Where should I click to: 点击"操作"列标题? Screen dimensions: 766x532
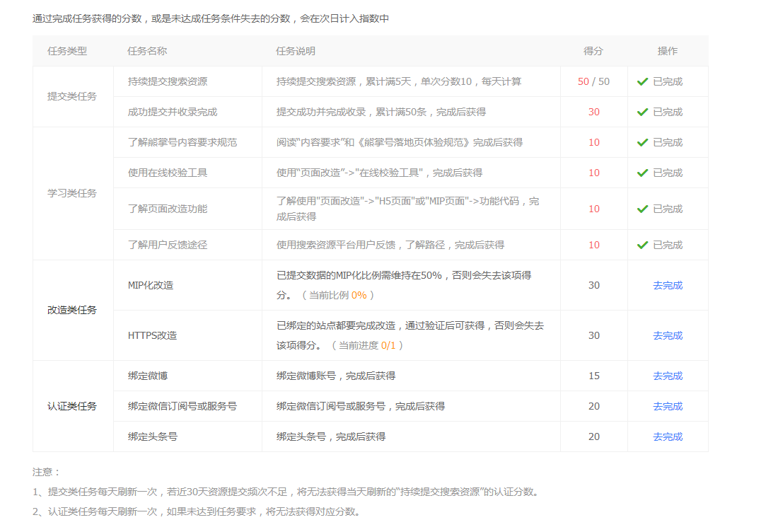pos(667,51)
